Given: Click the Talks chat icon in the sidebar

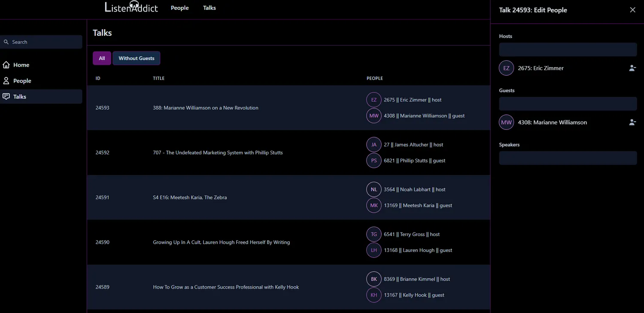Looking at the screenshot, I should point(6,97).
